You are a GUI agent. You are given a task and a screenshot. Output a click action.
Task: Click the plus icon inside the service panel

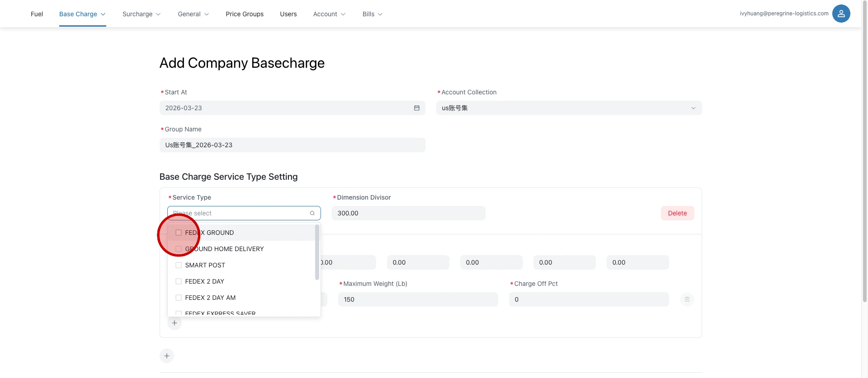tap(175, 323)
